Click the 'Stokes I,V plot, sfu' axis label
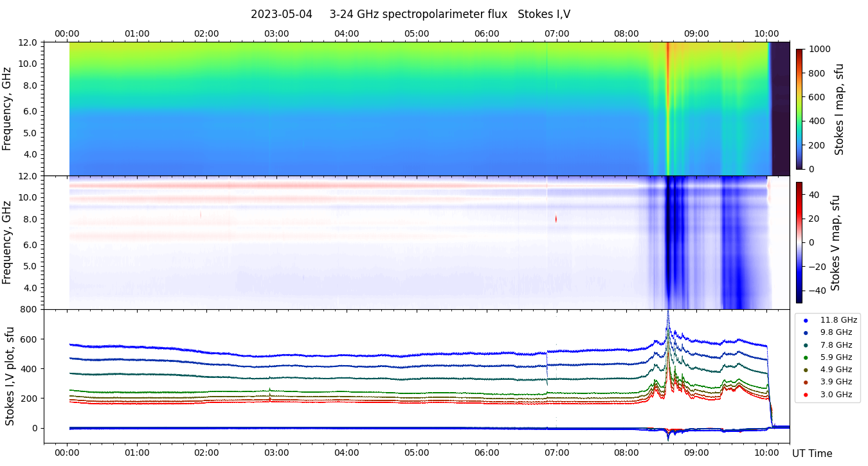The image size is (868, 466). pyautogui.click(x=10, y=376)
